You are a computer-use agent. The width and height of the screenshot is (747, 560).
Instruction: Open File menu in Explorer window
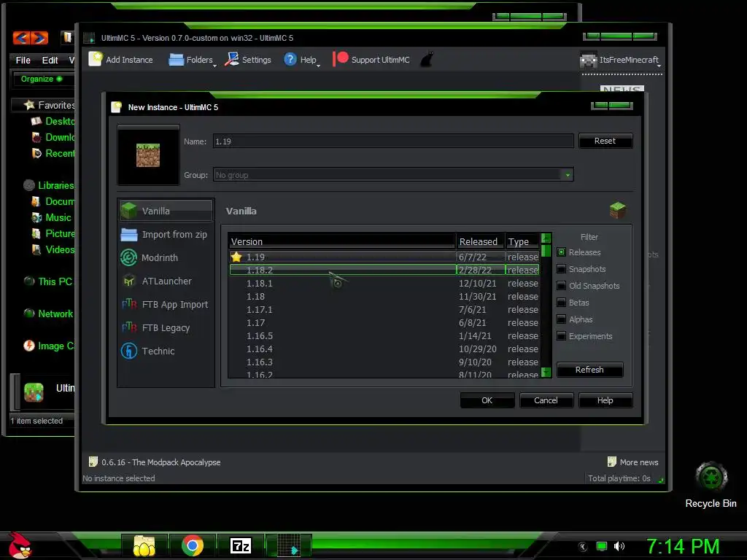pyautogui.click(x=23, y=60)
